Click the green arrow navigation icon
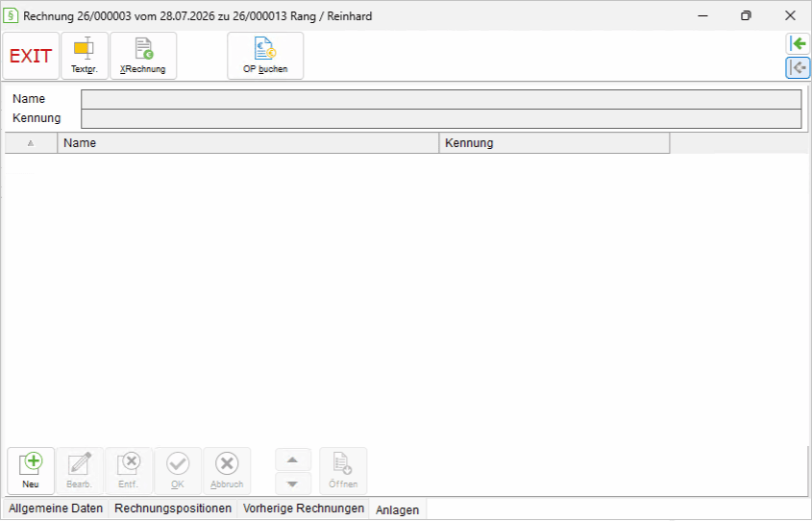Viewport: 812px width, 521px height. pos(798,43)
